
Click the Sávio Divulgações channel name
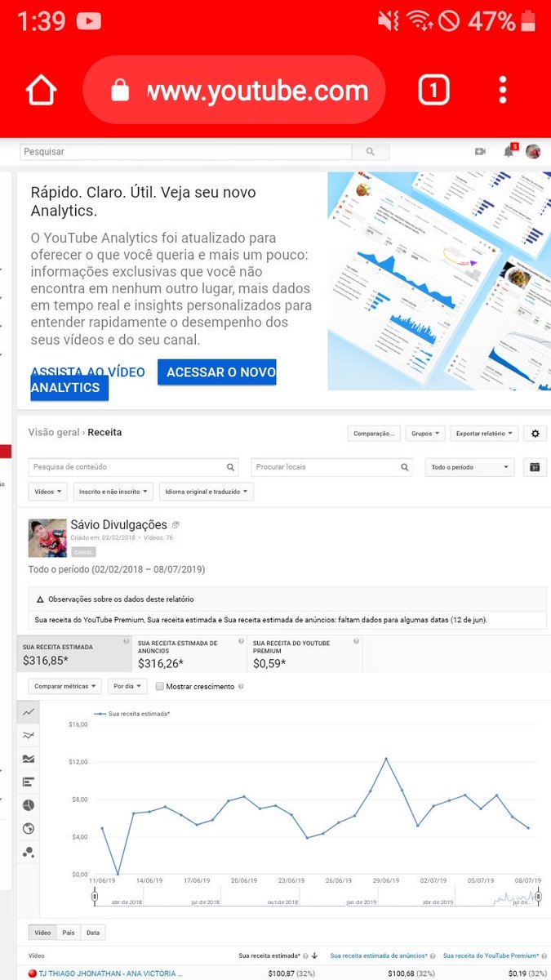click(x=119, y=525)
